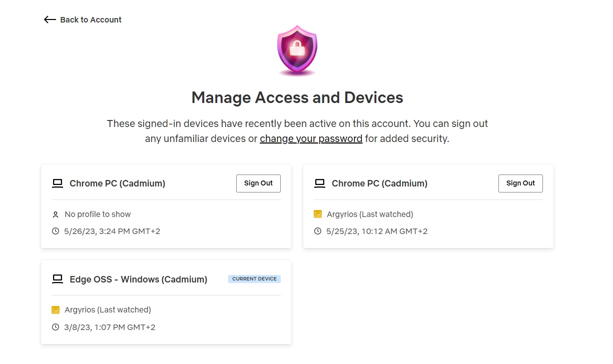Screen dimensions: 613x364
Task: Click the laptop icon on the Edge OSS card
Action: (x=58, y=278)
